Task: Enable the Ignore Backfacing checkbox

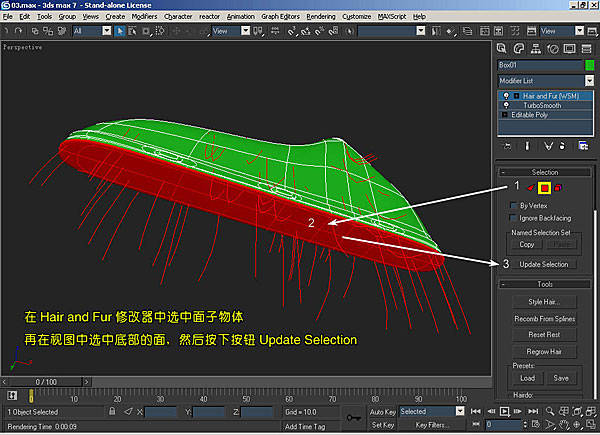Action: click(513, 218)
